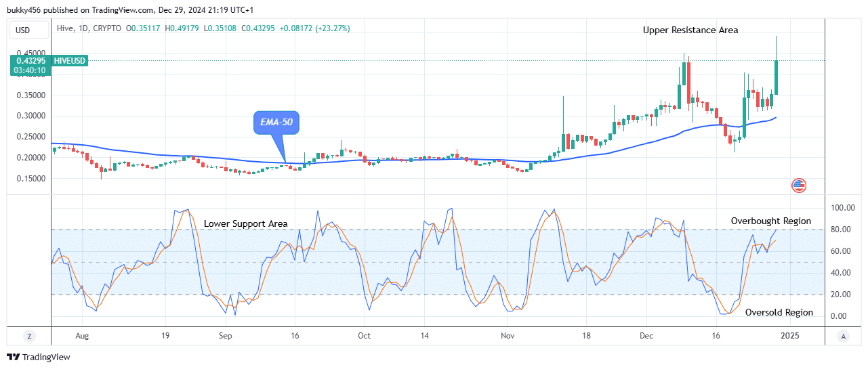Click the Sep label on the time axis
Screen dimensions: 868x369
pos(226,336)
